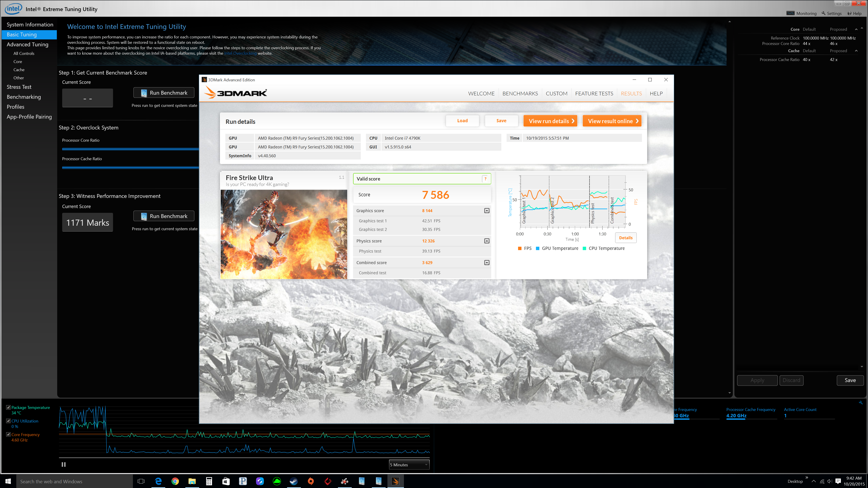Open the volume control in tray
This screenshot has width=868, height=488.
tap(830, 481)
